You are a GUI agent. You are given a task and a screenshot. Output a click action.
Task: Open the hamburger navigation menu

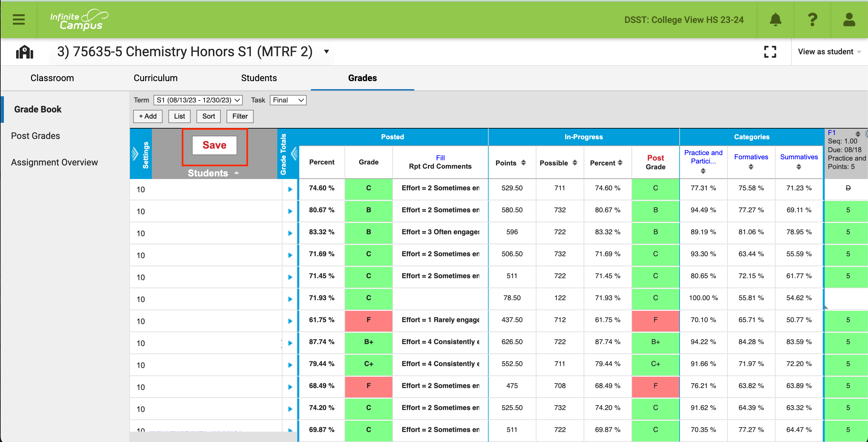(x=18, y=19)
